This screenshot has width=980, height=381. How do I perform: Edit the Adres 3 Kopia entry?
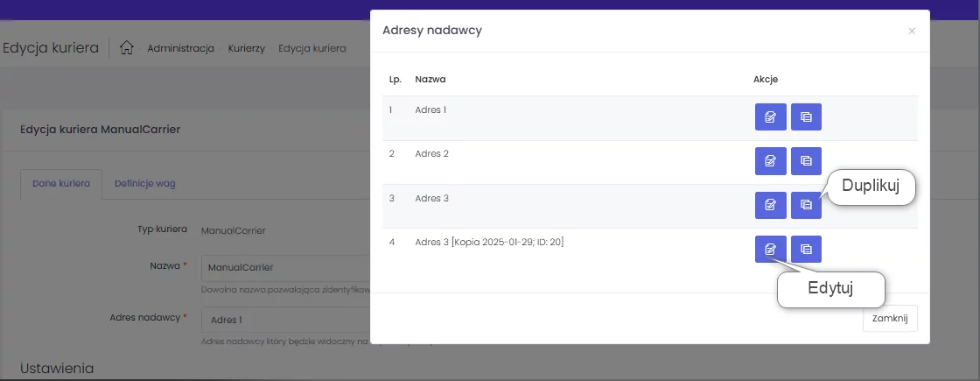(x=770, y=250)
